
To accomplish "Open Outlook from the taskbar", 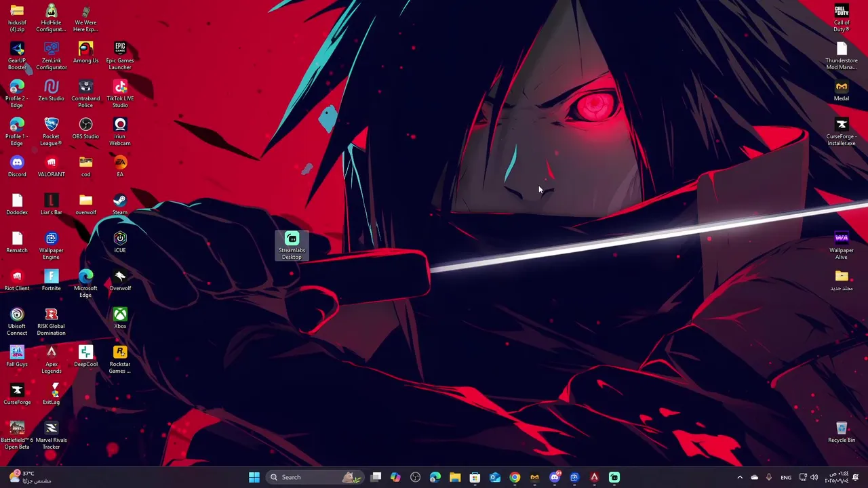I will pos(495,477).
